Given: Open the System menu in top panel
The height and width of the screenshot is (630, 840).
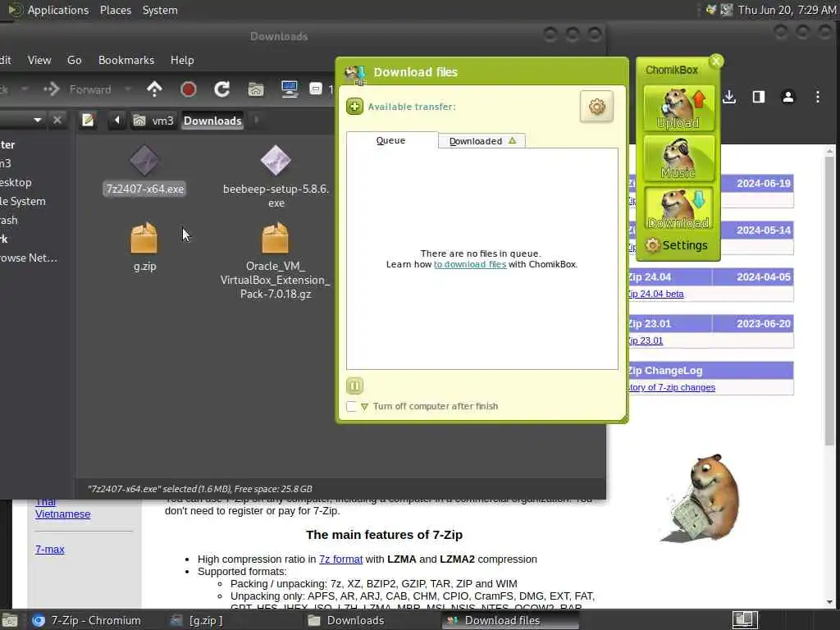Looking at the screenshot, I should click(x=160, y=10).
